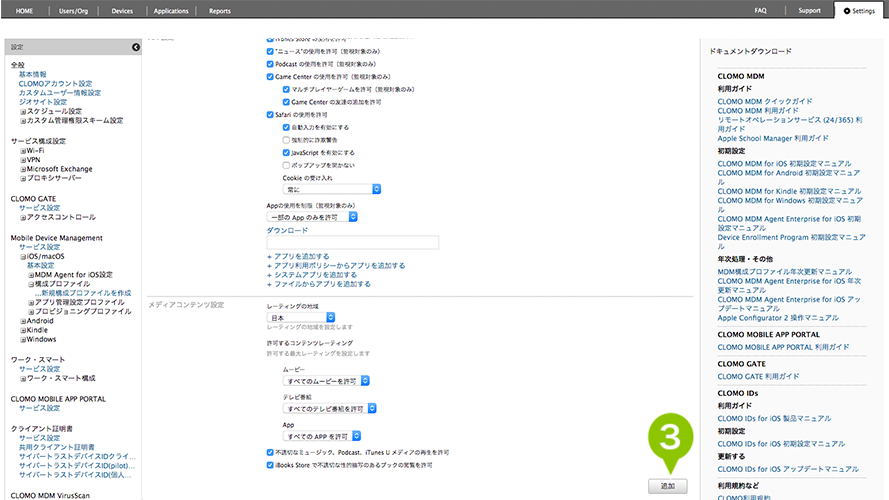
Task: Open the レーティングの地域 dropdown (日本)
Action: (301, 317)
